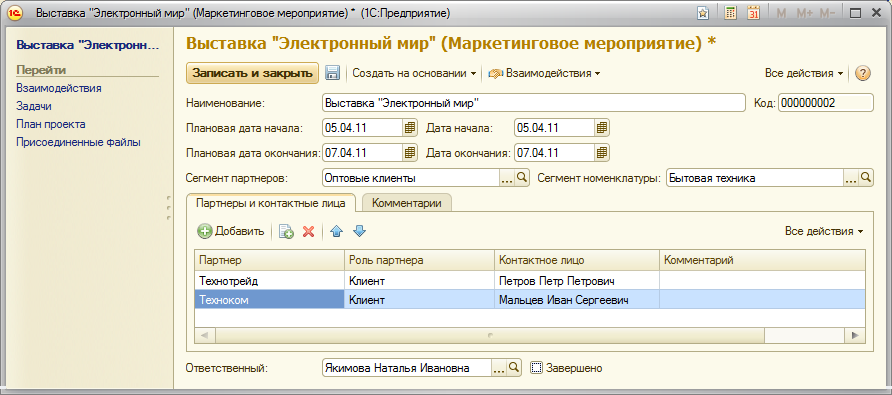Move row up with blue arrow
Image resolution: width=892 pixels, height=395 pixels.
coord(337,231)
